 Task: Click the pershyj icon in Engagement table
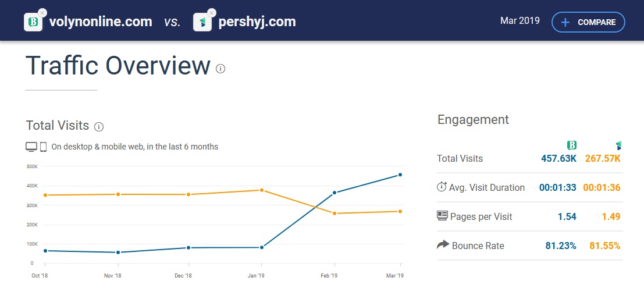(618, 145)
